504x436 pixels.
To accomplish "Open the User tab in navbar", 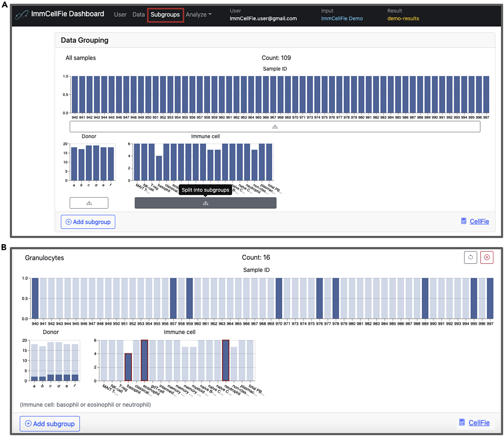I will point(120,15).
